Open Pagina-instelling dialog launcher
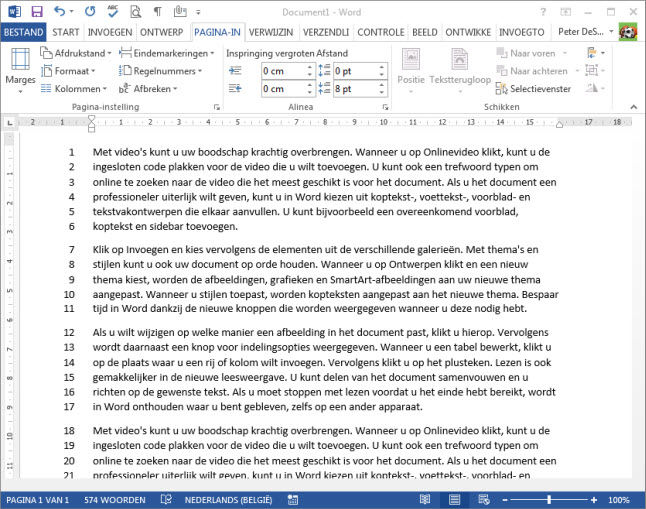 [217, 107]
